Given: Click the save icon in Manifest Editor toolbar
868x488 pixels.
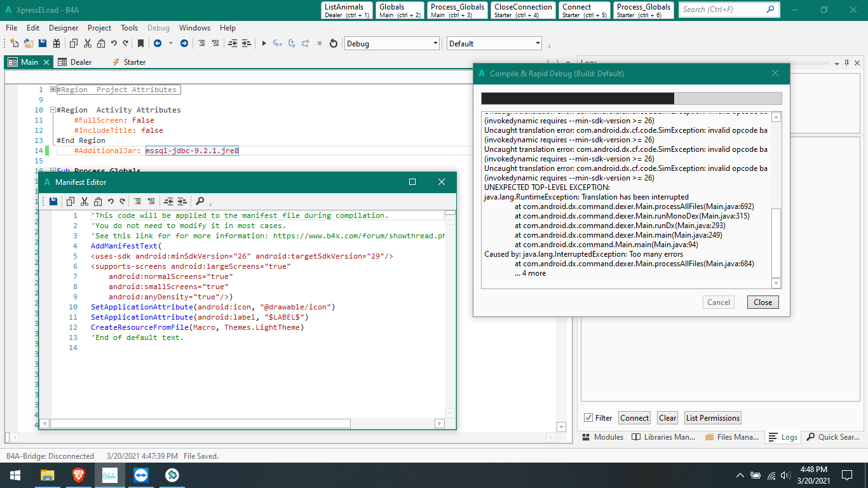Looking at the screenshot, I should tap(53, 201).
